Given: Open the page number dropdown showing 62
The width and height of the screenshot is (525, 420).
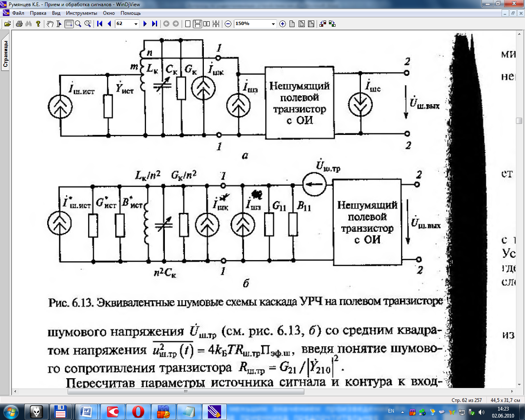Looking at the screenshot, I should point(136,24).
